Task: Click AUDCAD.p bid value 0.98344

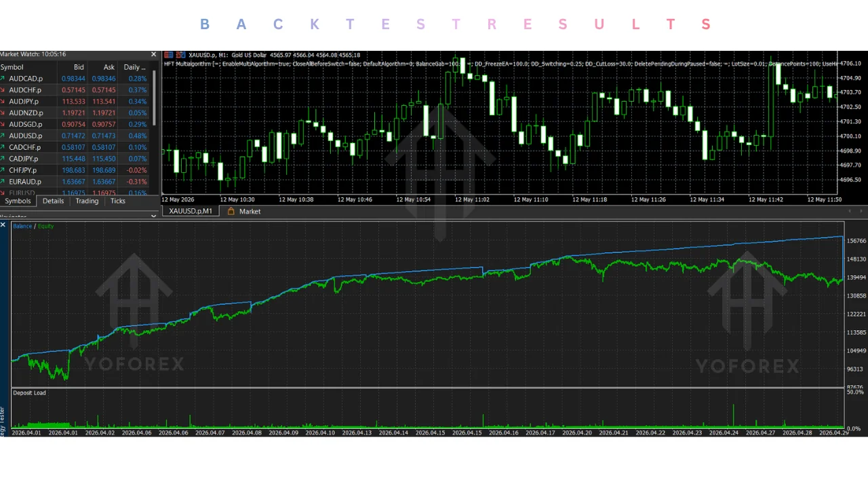Action: 74,79
